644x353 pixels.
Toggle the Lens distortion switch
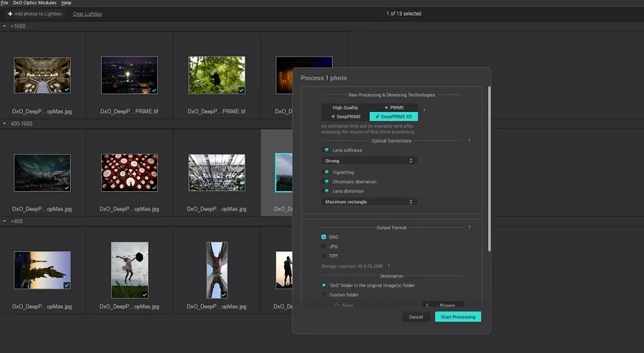(326, 190)
